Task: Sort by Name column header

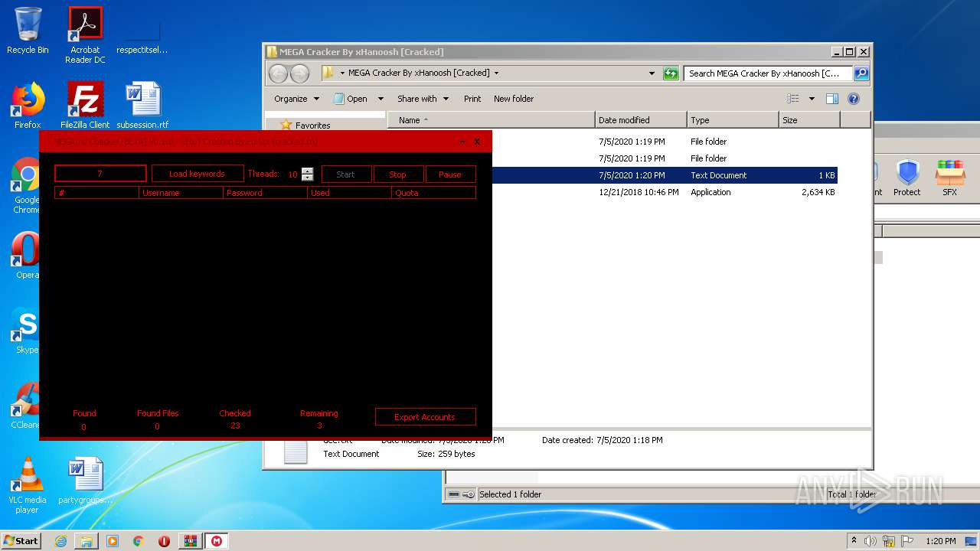Action: [x=492, y=120]
